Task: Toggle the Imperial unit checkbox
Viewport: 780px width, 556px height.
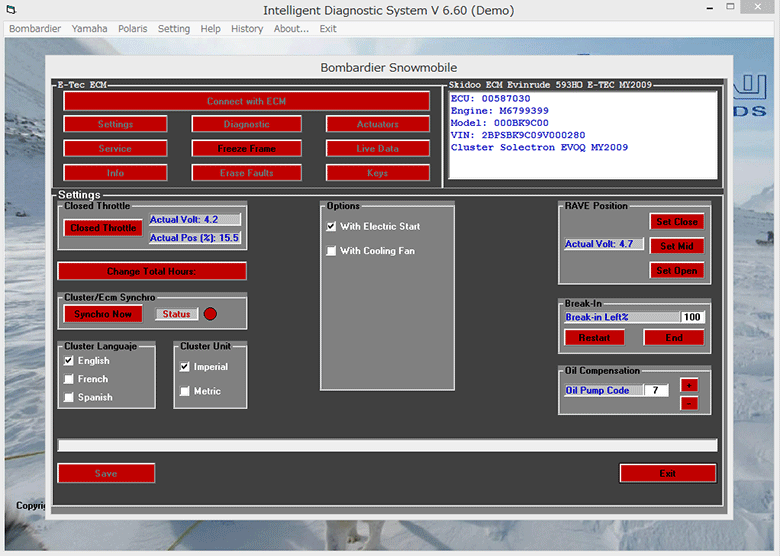Action: [x=185, y=367]
